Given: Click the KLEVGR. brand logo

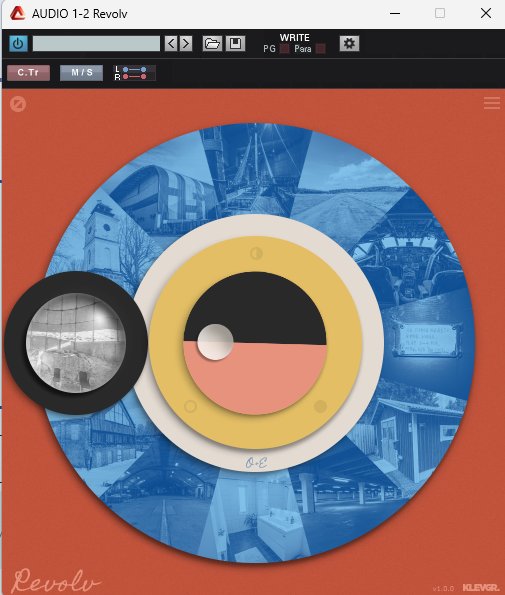Looking at the screenshot, I should pyautogui.click(x=481, y=587).
